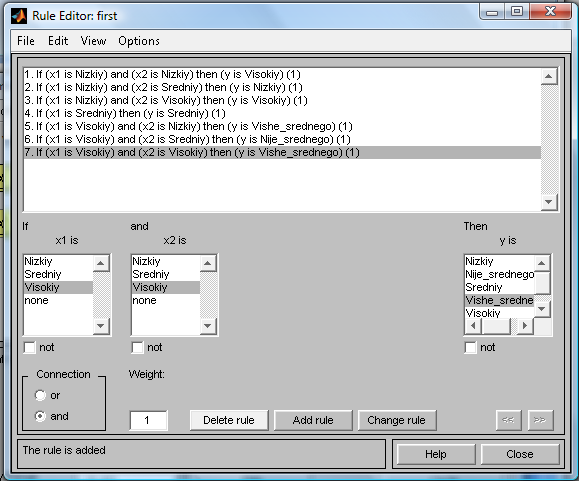Image resolution: width=579 pixels, height=481 pixels.
Task: Toggle not checkbox under y
Action: 470,347
